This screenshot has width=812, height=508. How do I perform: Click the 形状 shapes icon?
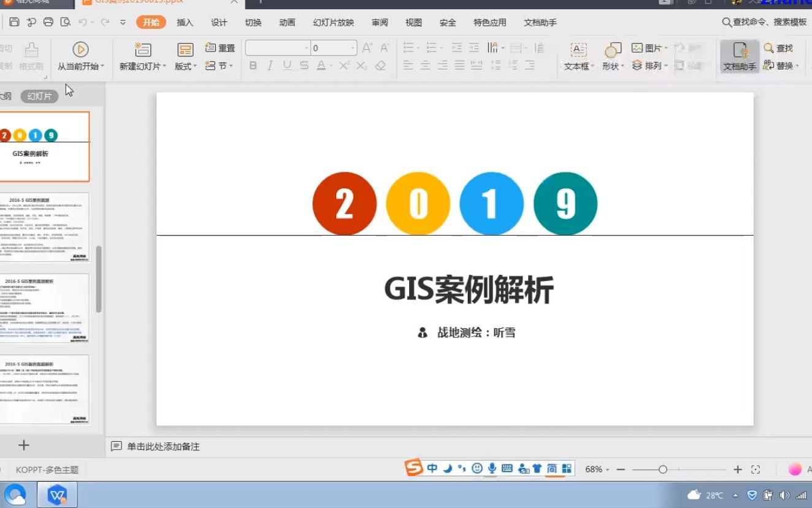pos(613,50)
